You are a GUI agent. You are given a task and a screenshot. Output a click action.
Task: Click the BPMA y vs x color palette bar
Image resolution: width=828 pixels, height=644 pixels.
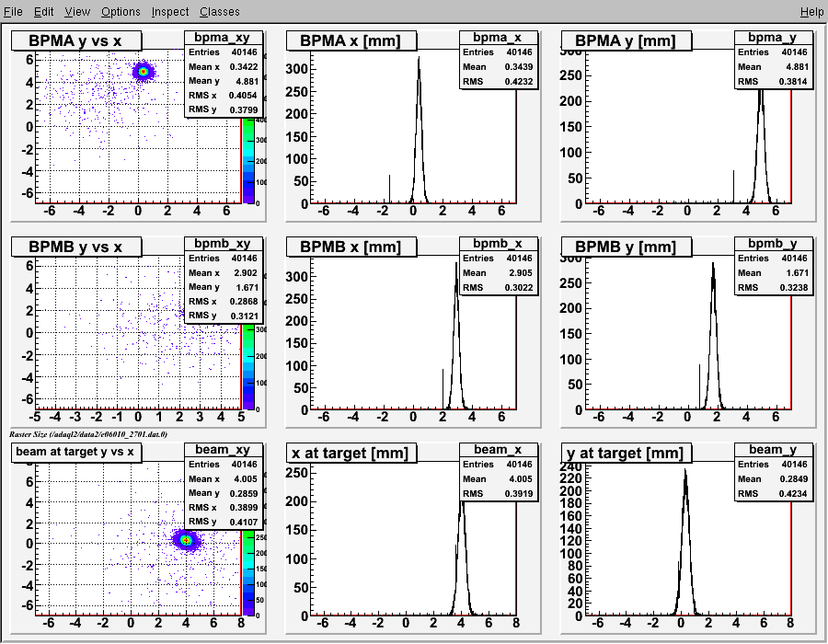(x=248, y=160)
